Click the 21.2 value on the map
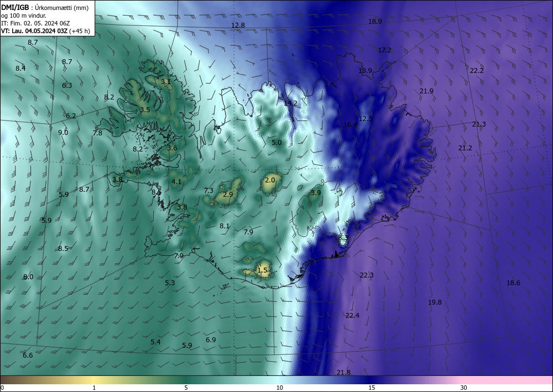The image size is (553, 392). [465, 148]
